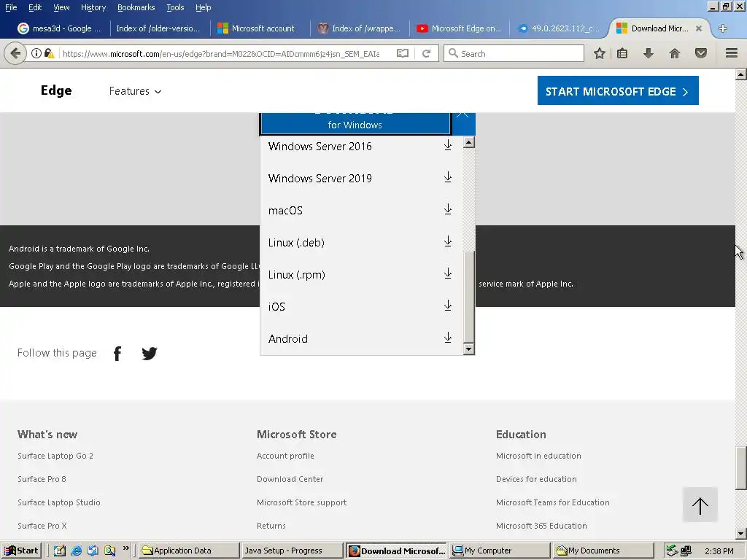
Task: Go to Home page icon
Action: pos(675,53)
